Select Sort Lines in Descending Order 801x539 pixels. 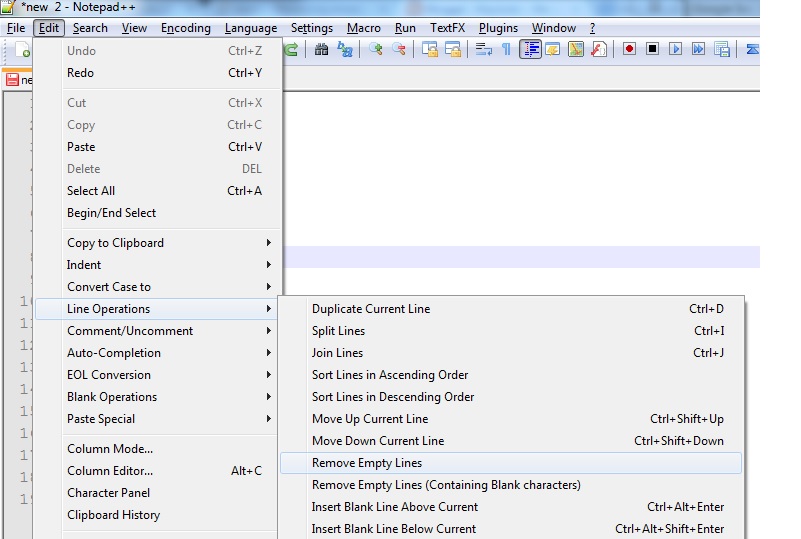click(x=511, y=396)
